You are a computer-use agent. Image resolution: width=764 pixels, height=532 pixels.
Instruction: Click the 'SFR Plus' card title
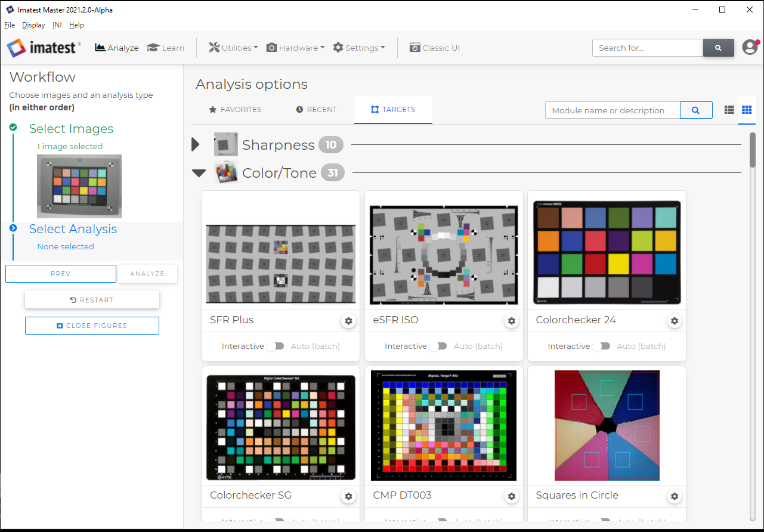coord(232,320)
